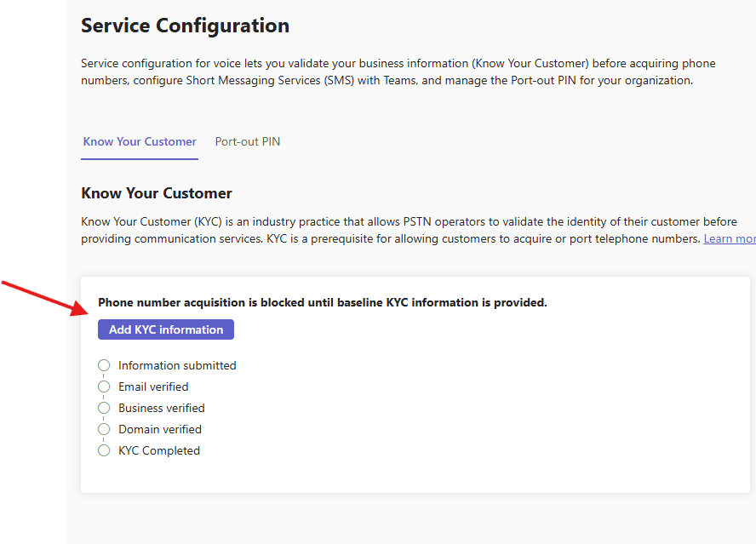Click the Information submitted step circle
This screenshot has width=756, height=544.
(104, 365)
